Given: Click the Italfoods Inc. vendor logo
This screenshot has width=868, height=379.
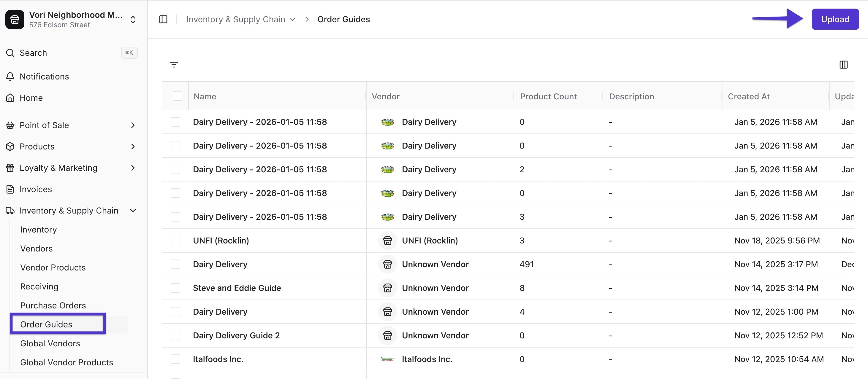Looking at the screenshot, I should pyautogui.click(x=387, y=359).
